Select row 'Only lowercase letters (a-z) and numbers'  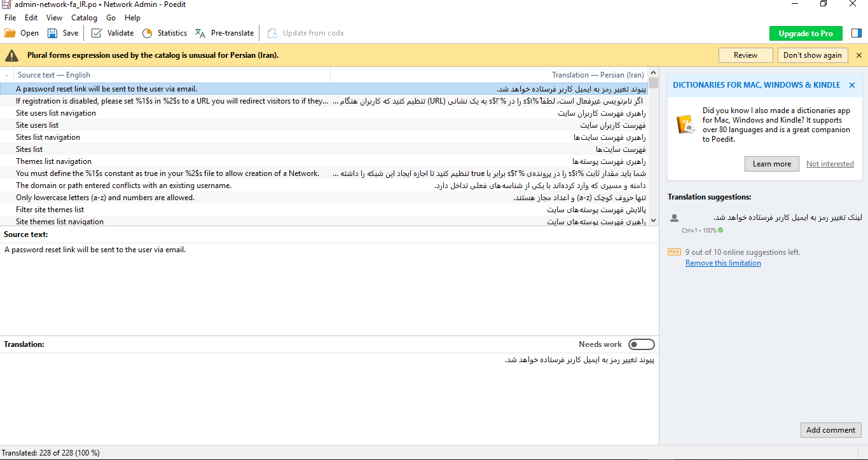(324, 198)
